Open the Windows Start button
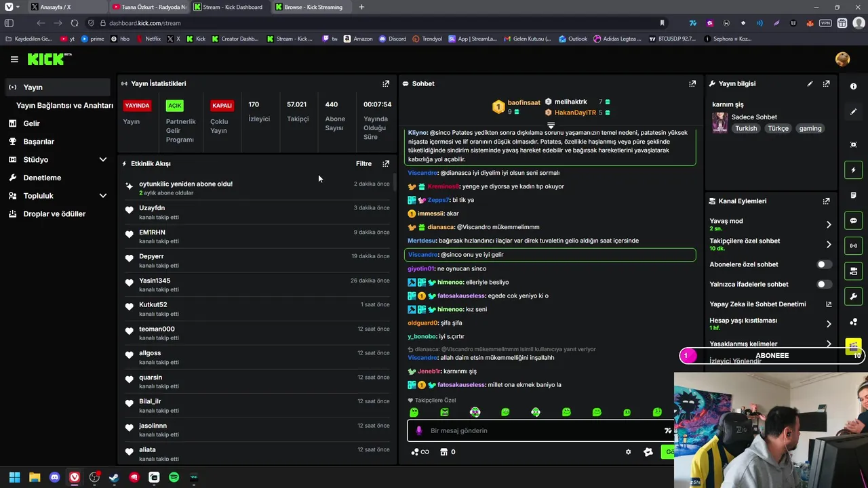 [x=14, y=477]
